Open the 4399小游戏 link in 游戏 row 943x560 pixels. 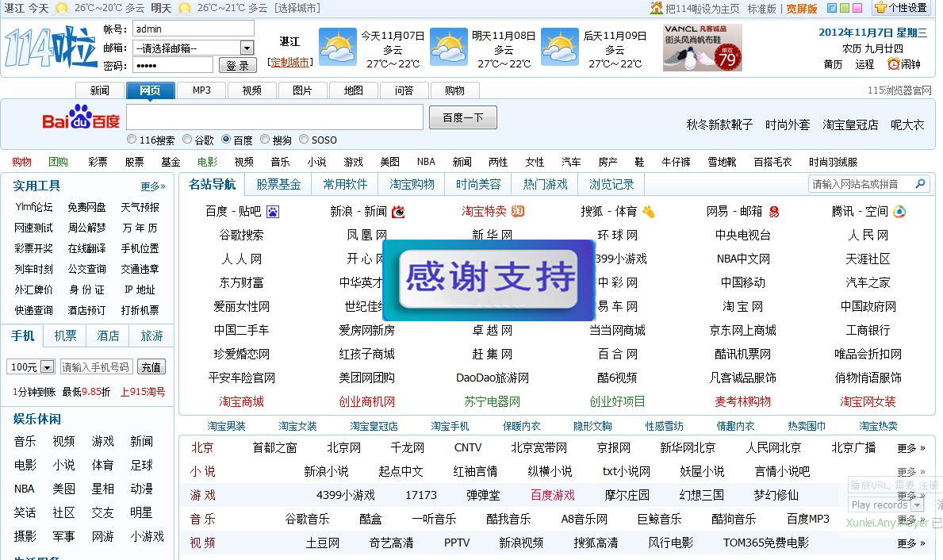(x=345, y=495)
